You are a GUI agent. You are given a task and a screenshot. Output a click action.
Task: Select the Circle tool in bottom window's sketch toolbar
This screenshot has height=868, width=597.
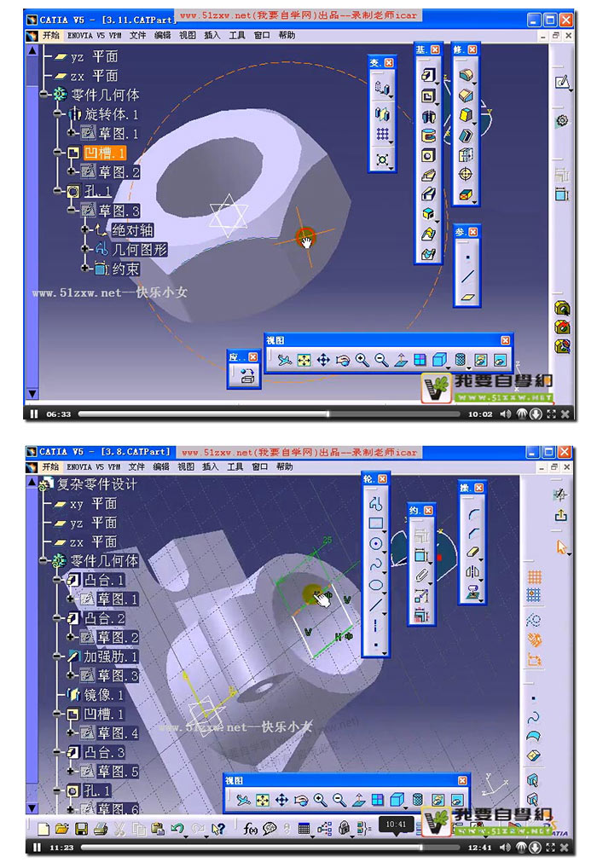pyautogui.click(x=376, y=543)
